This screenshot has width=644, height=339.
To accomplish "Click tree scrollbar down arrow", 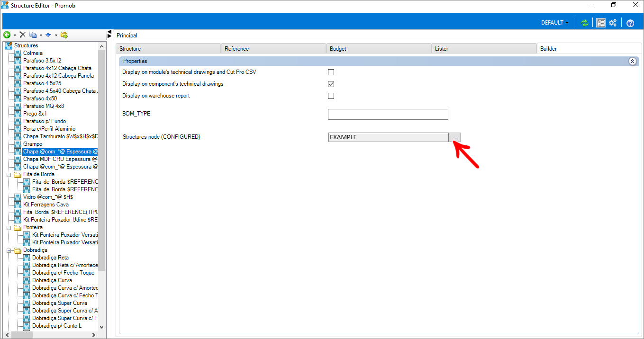I will coord(101,327).
